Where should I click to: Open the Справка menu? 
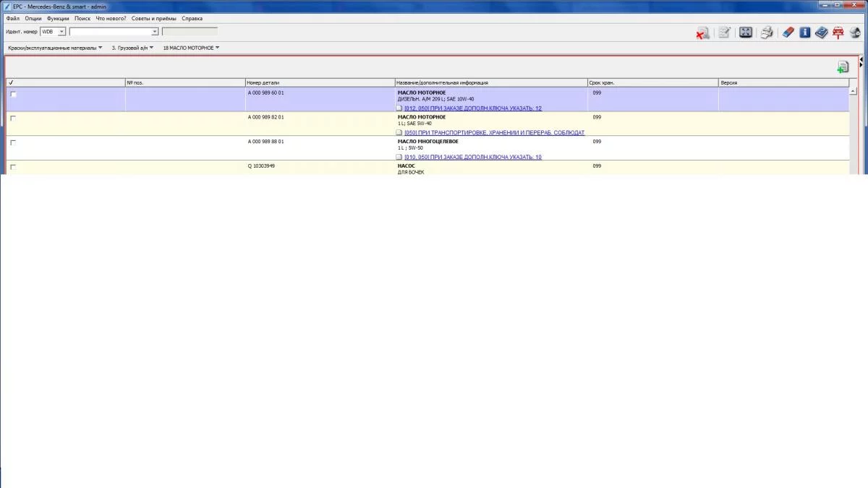192,18
